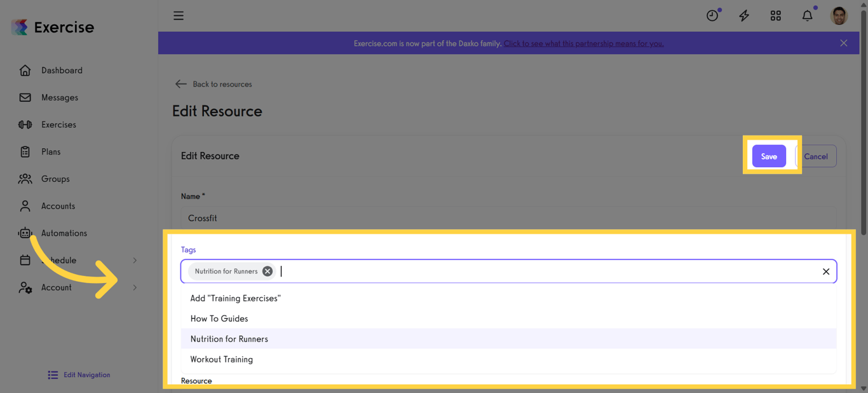Open the Daxko partnership announcement link
The width and height of the screenshot is (868, 393).
tap(583, 43)
